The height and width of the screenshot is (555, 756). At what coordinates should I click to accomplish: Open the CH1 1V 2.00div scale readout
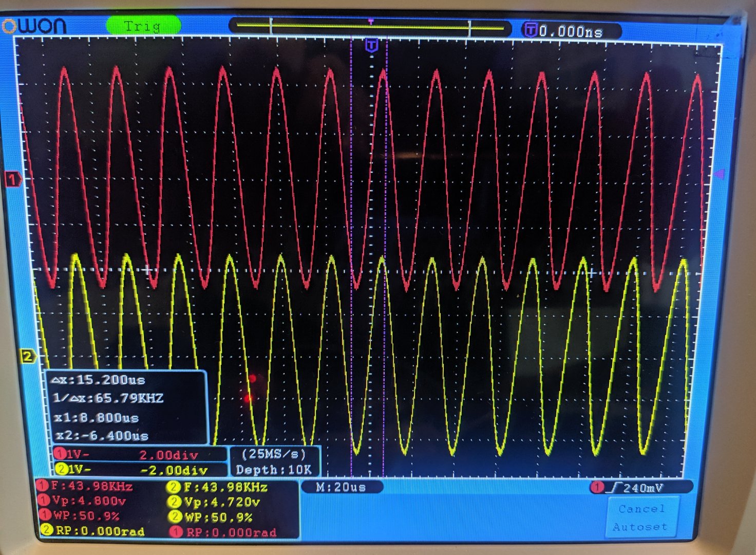pyautogui.click(x=139, y=455)
